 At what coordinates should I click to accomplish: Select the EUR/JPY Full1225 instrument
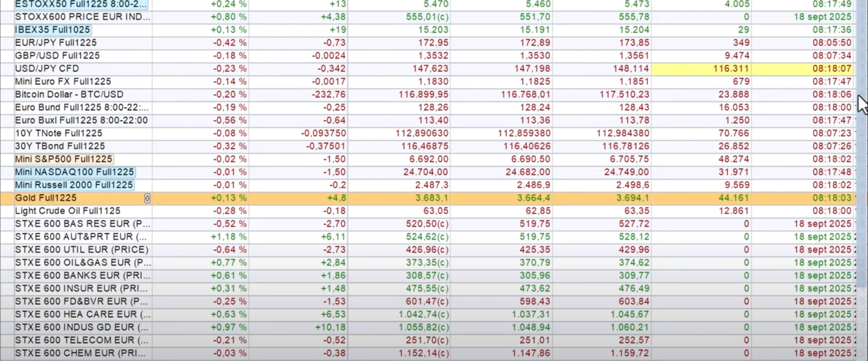pyautogui.click(x=56, y=43)
